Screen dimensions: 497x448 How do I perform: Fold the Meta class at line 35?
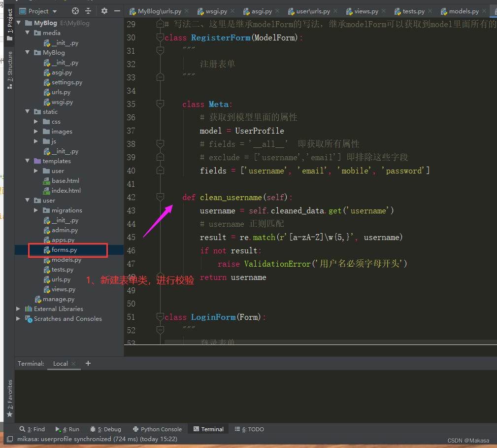161,103
